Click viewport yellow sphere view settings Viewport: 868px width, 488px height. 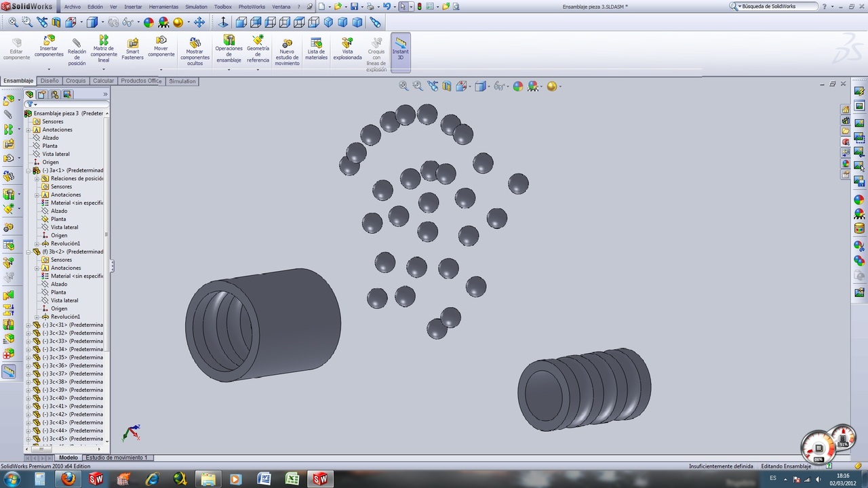tap(551, 86)
